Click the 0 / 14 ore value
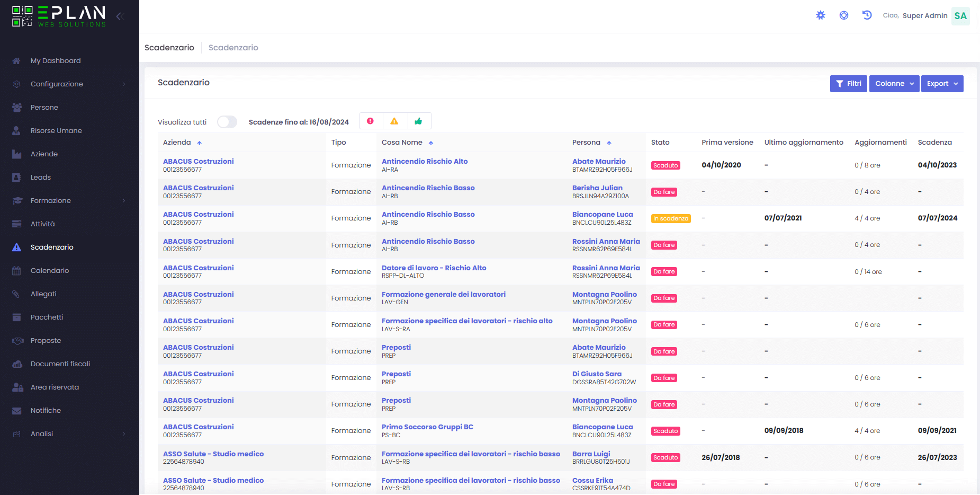 pyautogui.click(x=868, y=272)
